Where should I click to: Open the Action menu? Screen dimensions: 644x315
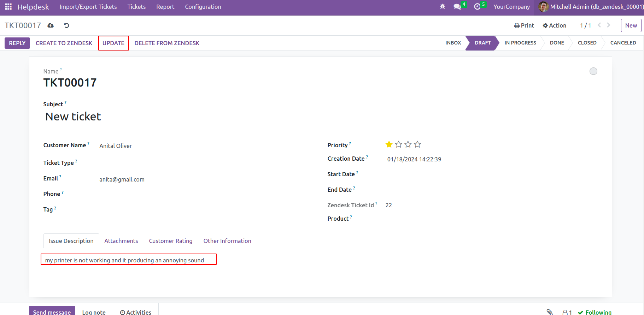555,25
